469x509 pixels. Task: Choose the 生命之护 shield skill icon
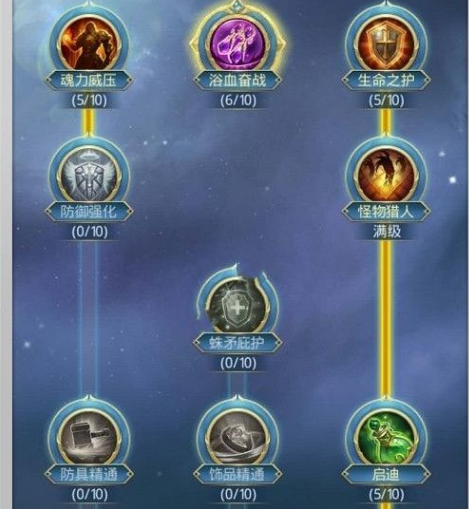(386, 44)
